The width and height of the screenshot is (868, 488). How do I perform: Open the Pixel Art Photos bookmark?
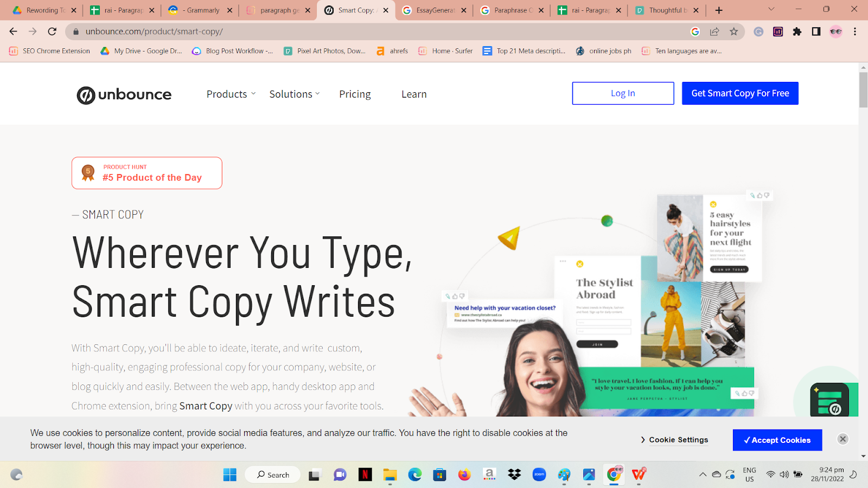coord(324,51)
